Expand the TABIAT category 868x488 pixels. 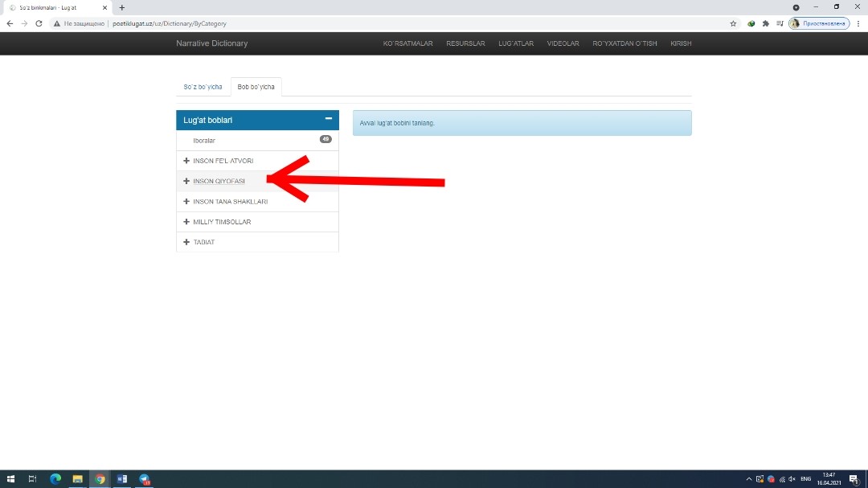click(x=203, y=242)
